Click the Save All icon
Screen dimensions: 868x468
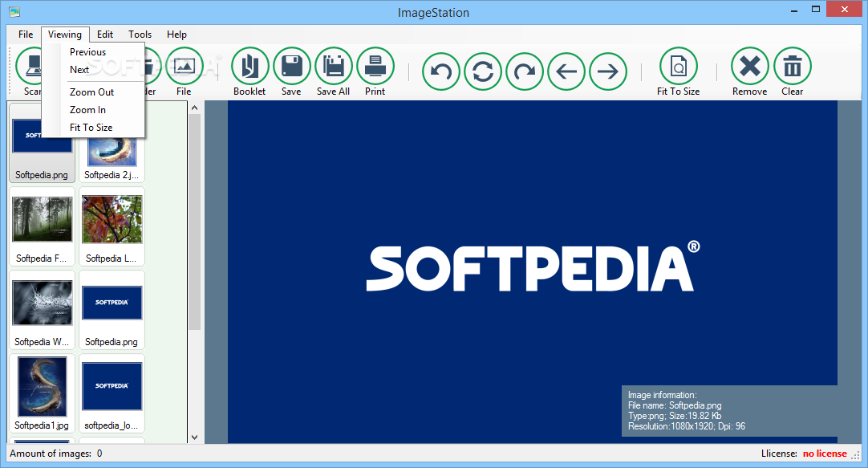pos(333,67)
